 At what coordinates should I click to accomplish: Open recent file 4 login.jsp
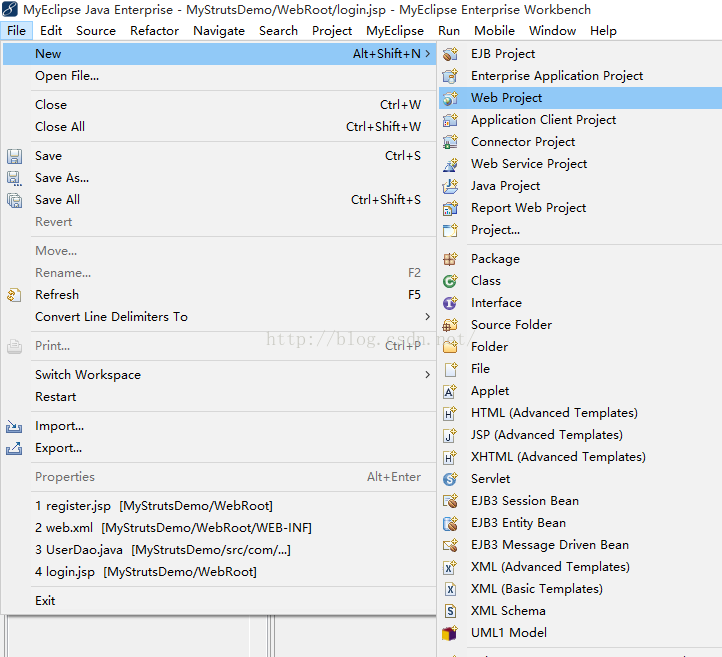[219, 572]
